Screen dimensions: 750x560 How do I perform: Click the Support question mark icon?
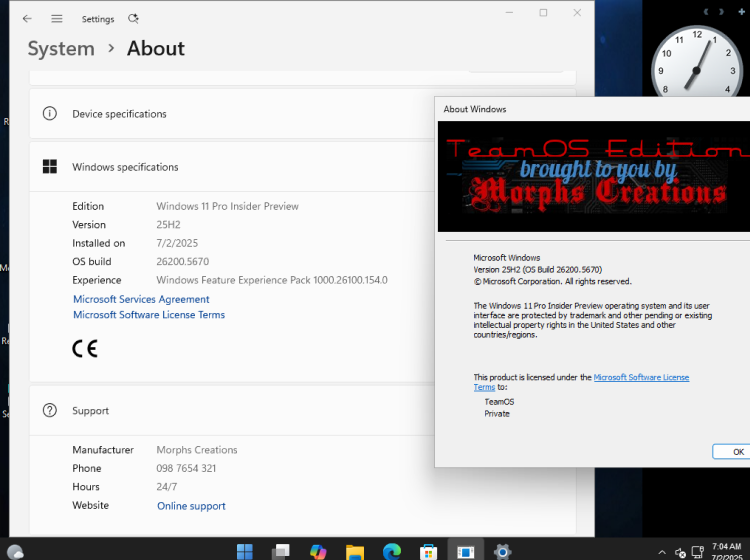coord(50,410)
